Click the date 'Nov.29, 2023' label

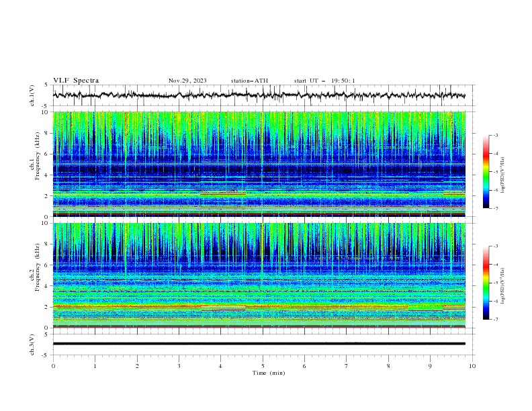pyautogui.click(x=187, y=81)
